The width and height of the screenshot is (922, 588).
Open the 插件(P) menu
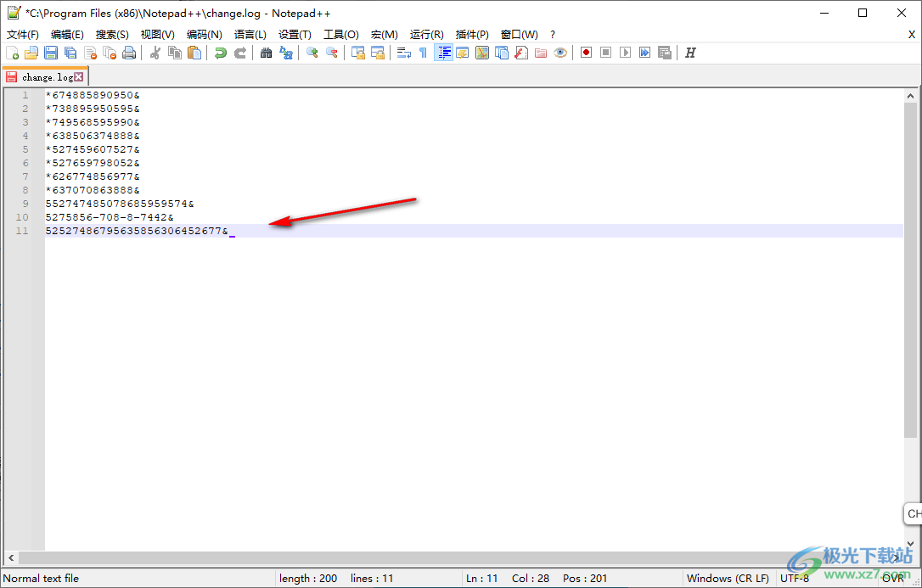[x=472, y=35]
